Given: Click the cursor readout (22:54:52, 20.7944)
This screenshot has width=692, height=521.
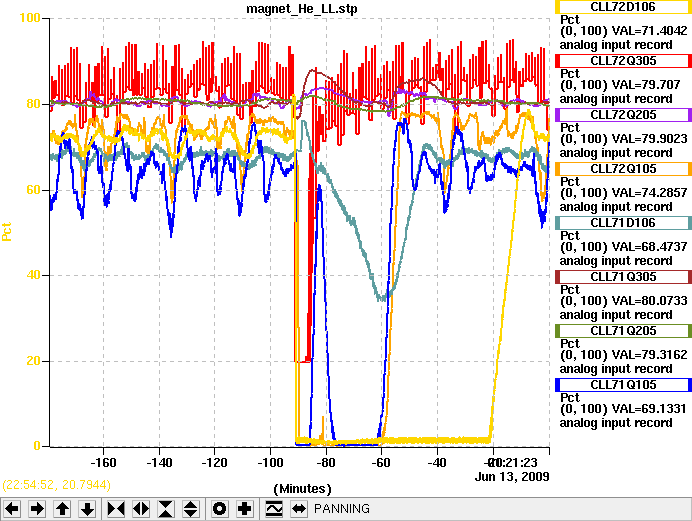Looking at the screenshot, I should [56, 485].
